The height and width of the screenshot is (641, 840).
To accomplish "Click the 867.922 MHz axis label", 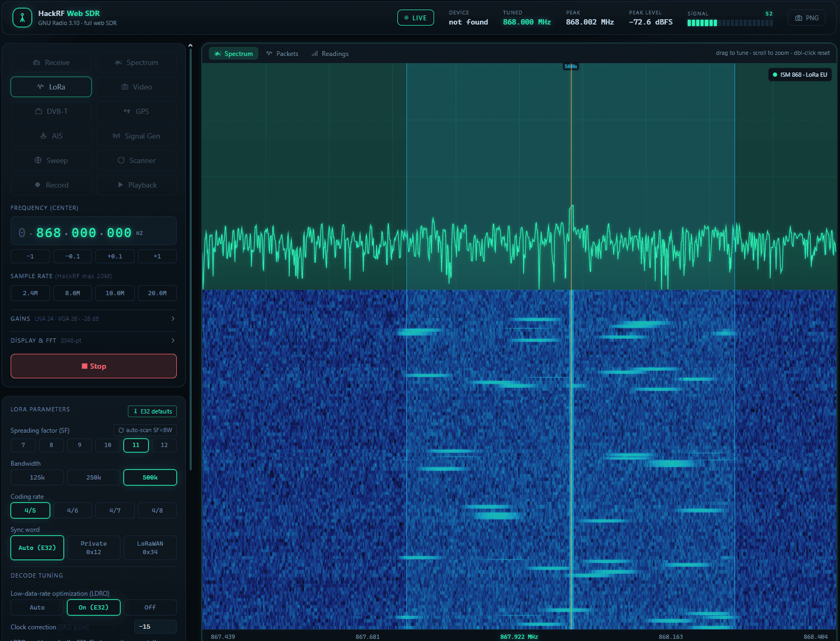I will pyautogui.click(x=519, y=637).
